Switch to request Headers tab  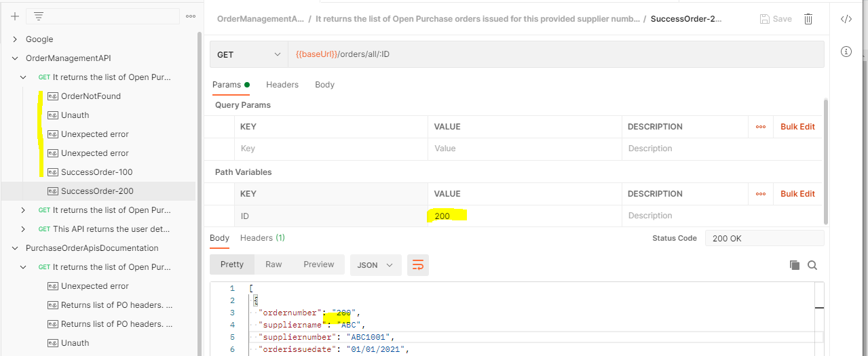(282, 85)
